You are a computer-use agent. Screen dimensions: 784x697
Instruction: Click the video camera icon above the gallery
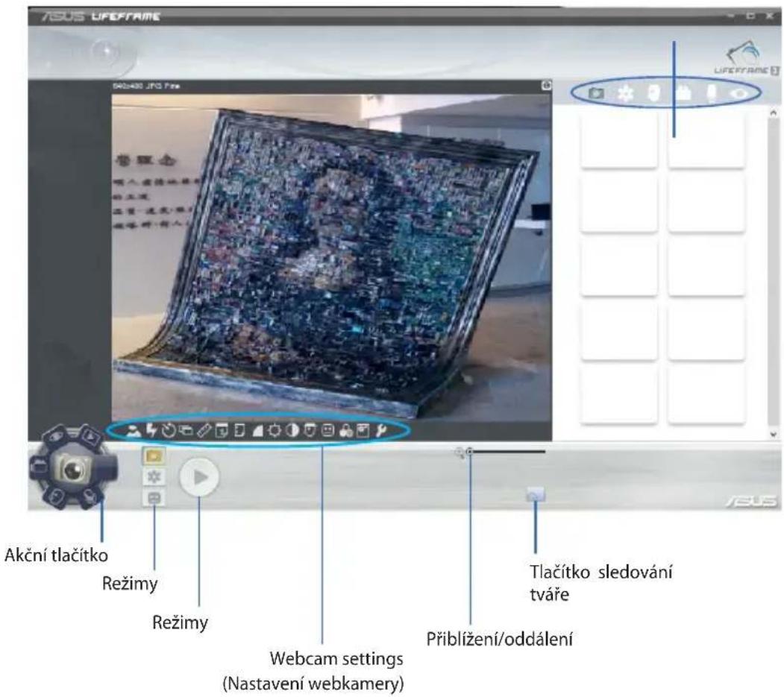(x=683, y=92)
